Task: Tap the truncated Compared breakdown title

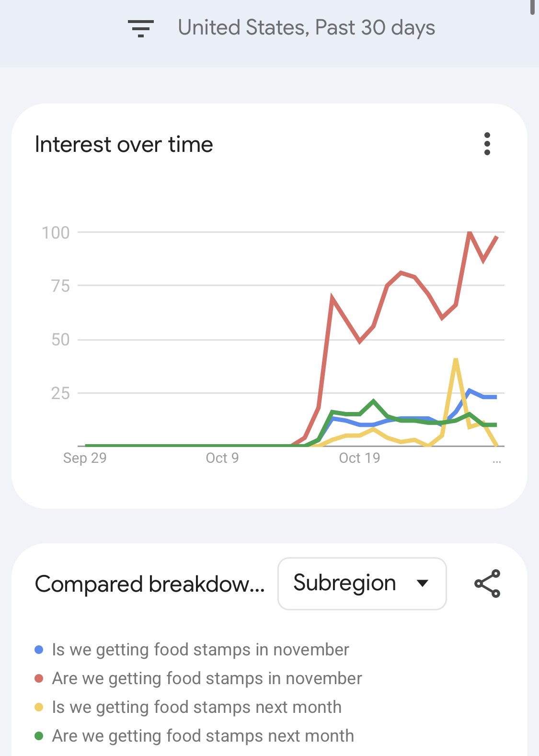Action: [x=149, y=584]
